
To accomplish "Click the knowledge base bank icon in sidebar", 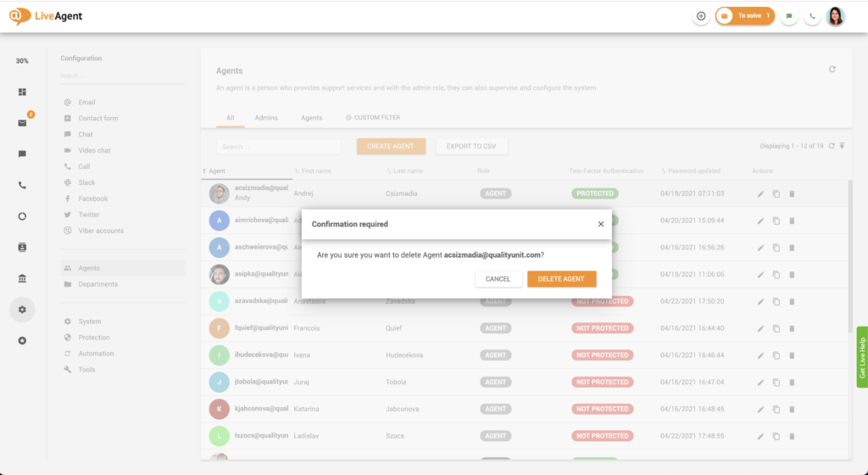I will (x=22, y=278).
